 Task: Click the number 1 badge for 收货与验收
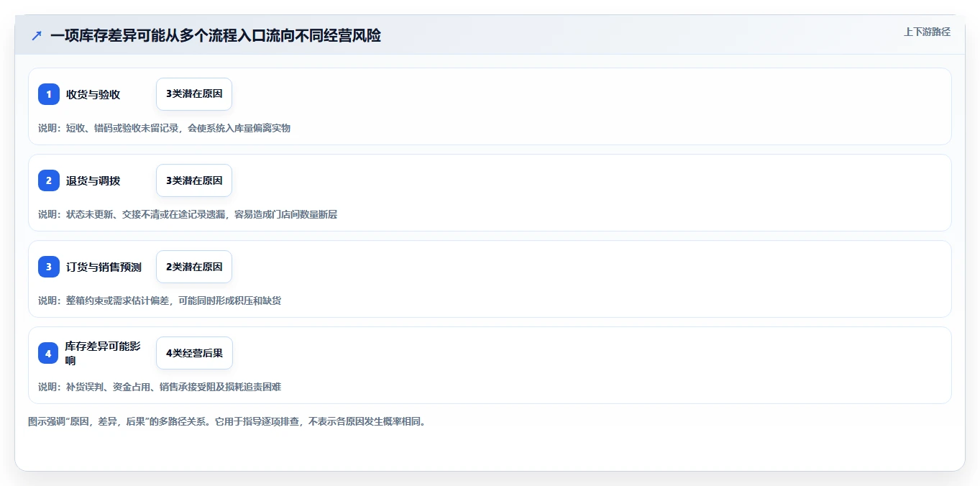[x=49, y=94]
